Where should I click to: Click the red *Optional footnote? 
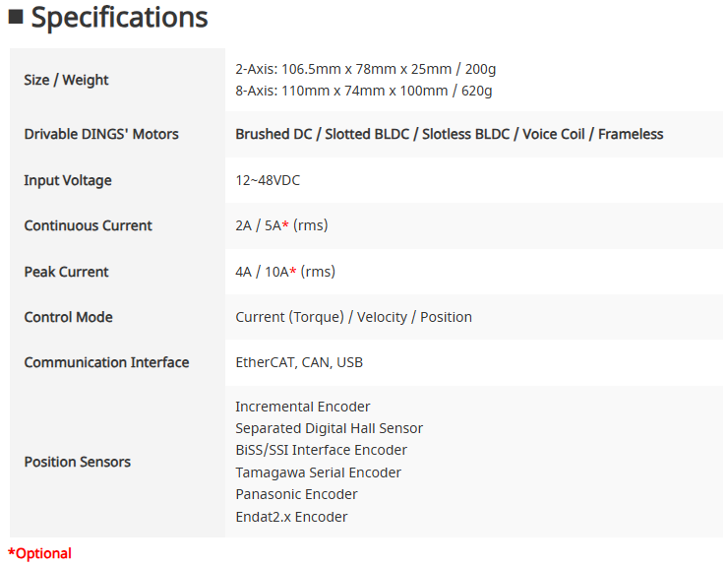point(39,553)
